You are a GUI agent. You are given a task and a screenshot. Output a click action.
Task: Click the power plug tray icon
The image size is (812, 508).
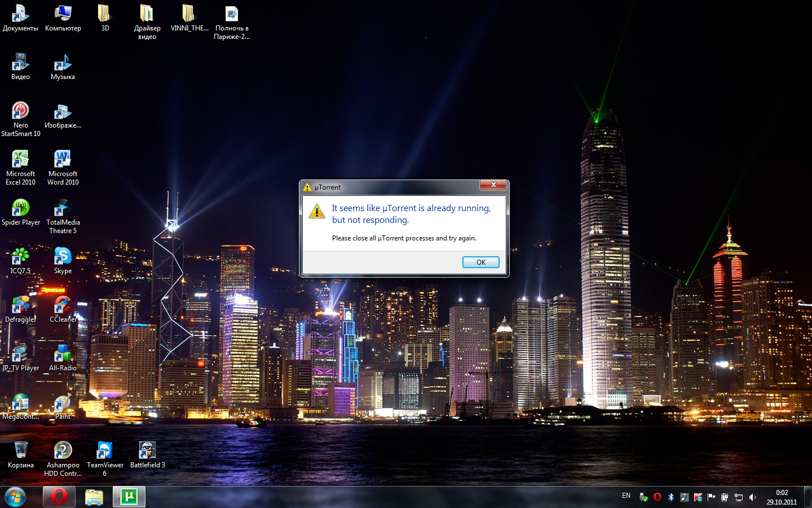click(x=725, y=497)
